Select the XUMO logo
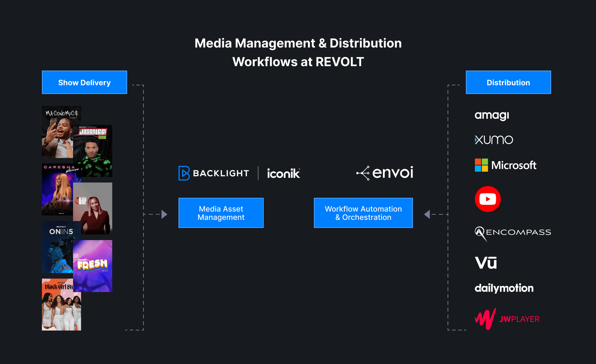 click(x=494, y=140)
